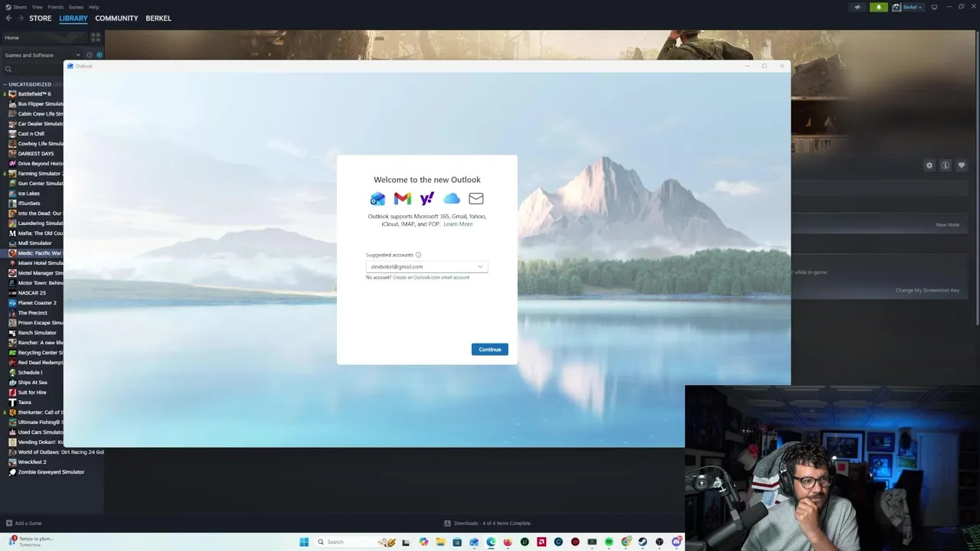Expand the Games and Software filter dropdown
This screenshot has height=551, width=980.
tap(42, 55)
